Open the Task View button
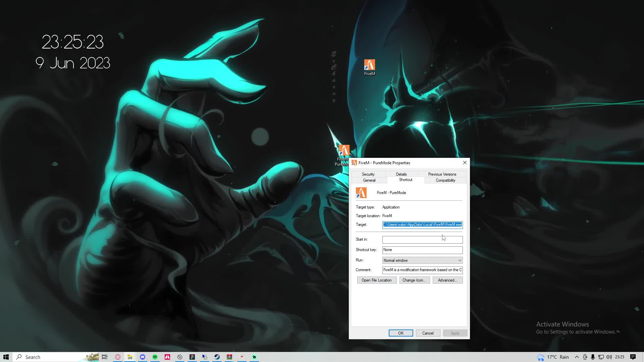The width and height of the screenshot is (644, 362). pos(105,357)
